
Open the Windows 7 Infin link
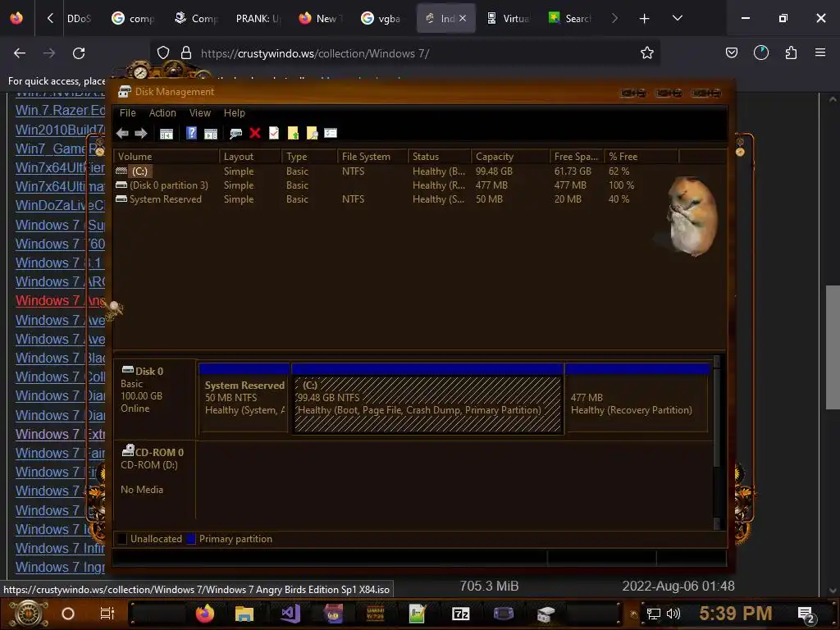tap(60, 549)
